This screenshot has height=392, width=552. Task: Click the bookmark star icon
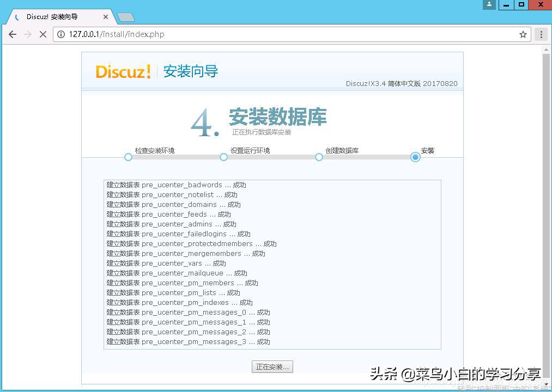tap(522, 34)
